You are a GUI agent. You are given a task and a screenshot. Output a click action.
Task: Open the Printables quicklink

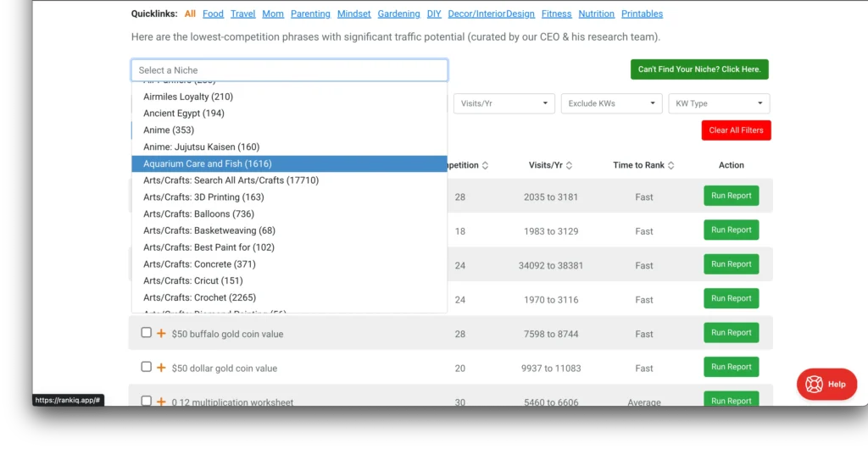[x=643, y=14]
